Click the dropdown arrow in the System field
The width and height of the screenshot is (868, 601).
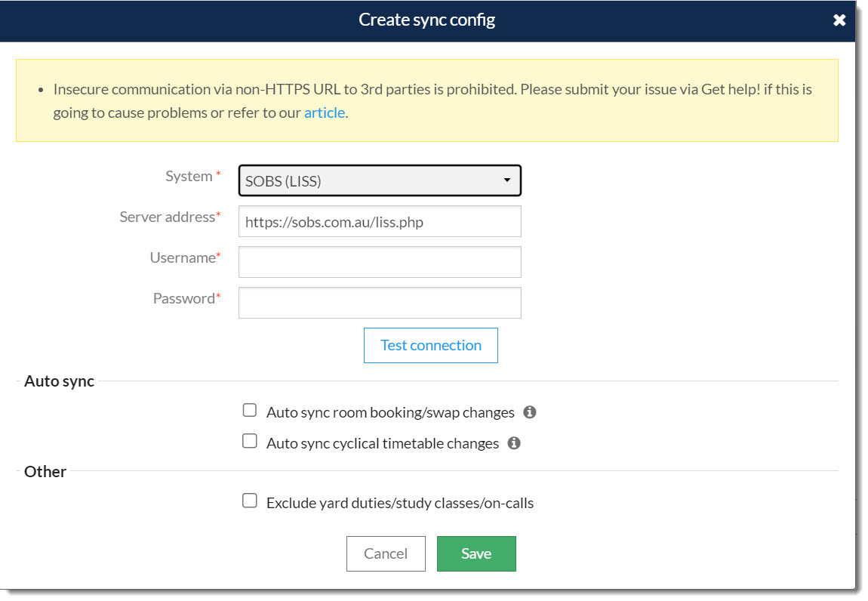[507, 180]
